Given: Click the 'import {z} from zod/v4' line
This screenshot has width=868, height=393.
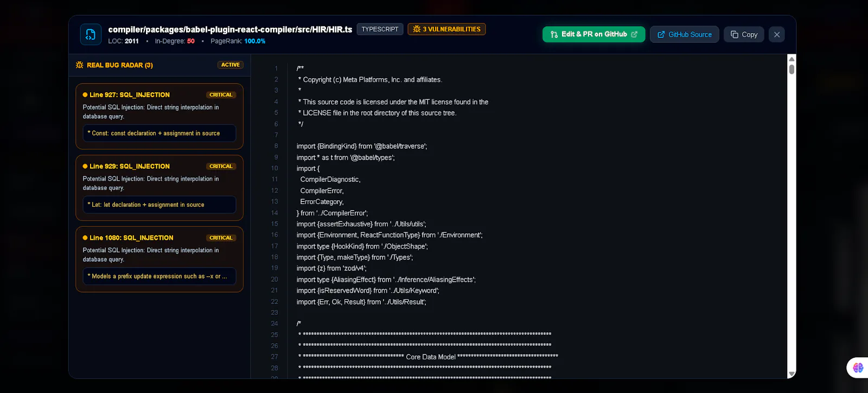Looking at the screenshot, I should 331,268.
